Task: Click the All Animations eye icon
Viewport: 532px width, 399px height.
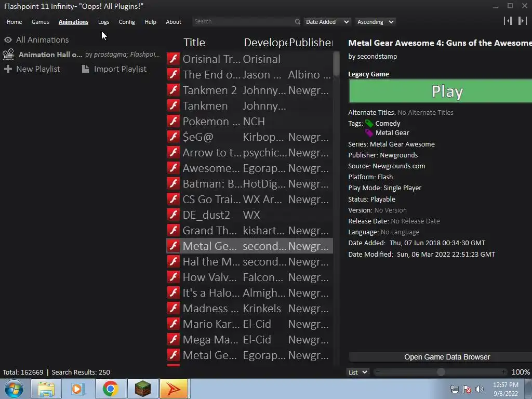Action: [x=8, y=40]
